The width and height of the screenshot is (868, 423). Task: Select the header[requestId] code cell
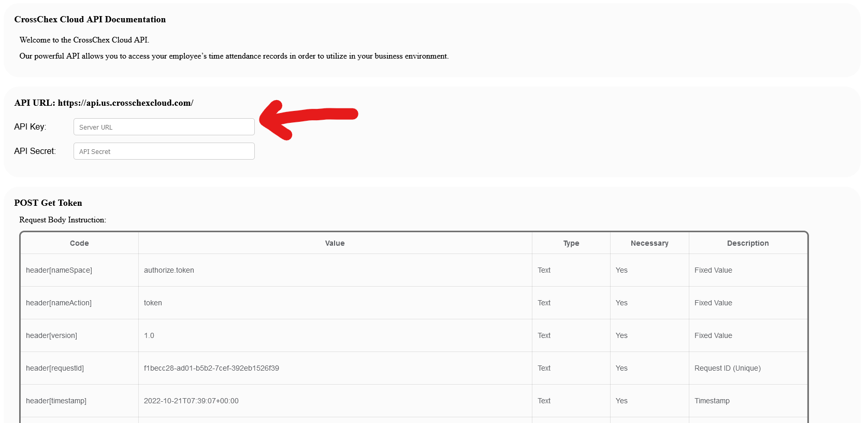point(79,368)
